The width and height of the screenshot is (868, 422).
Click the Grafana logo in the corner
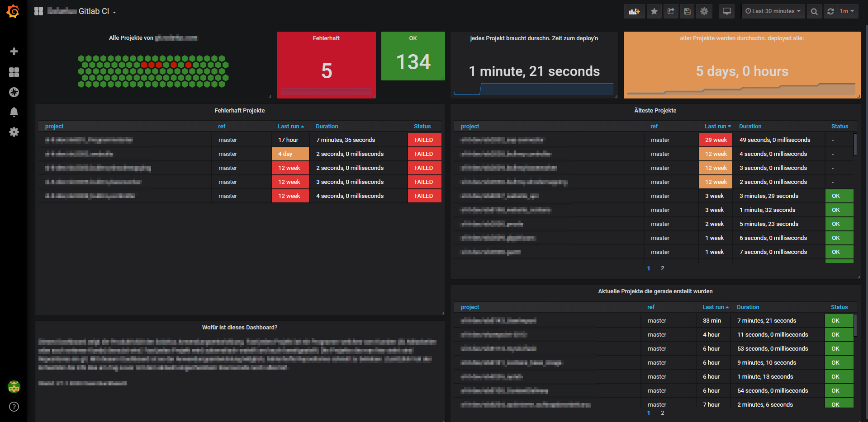(x=13, y=11)
